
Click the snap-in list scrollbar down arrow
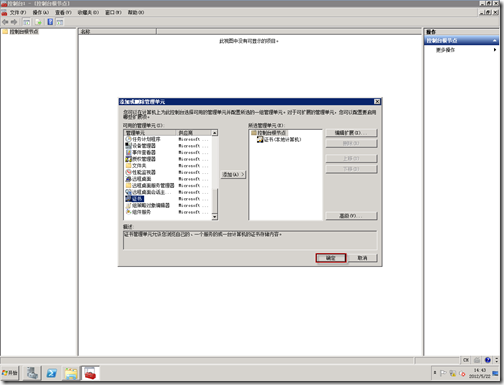point(215,217)
